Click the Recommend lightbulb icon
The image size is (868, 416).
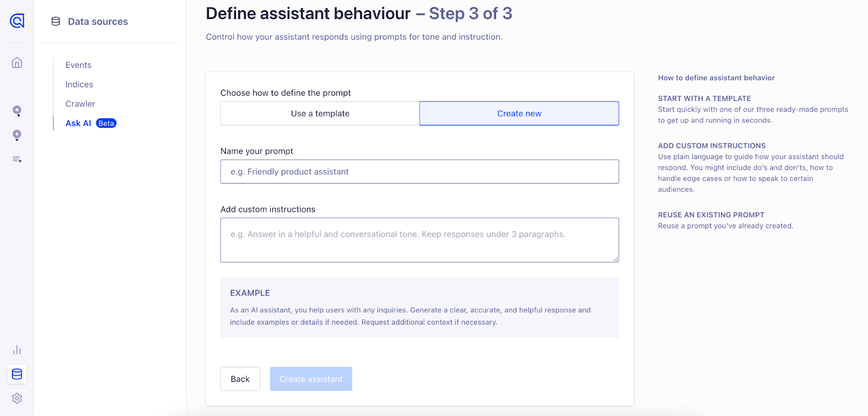tap(17, 135)
